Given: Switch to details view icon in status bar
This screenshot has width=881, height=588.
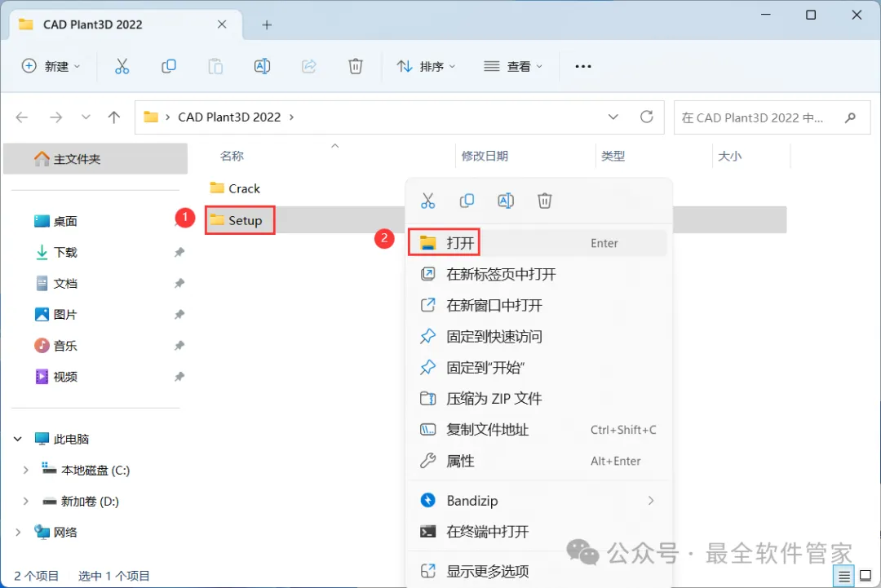Looking at the screenshot, I should [x=844, y=577].
